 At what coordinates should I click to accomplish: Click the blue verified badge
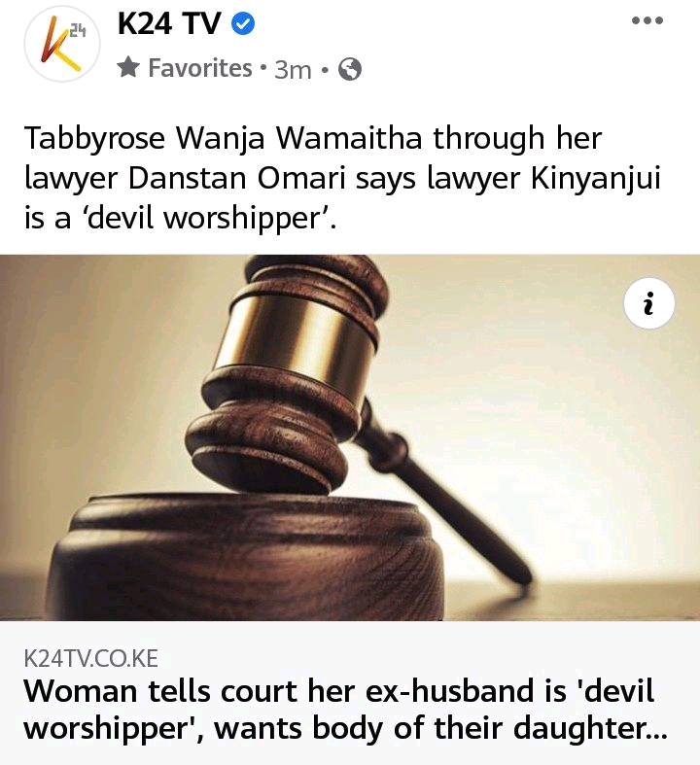(242, 23)
